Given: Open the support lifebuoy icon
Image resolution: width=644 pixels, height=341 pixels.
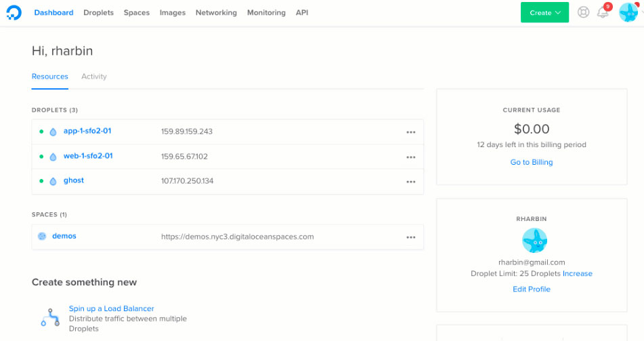Looking at the screenshot, I should click(x=583, y=12).
